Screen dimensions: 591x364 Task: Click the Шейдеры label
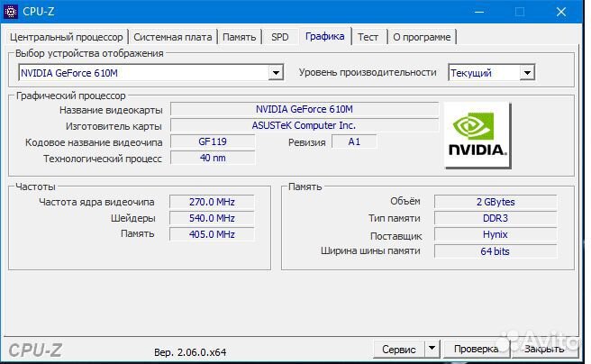[x=133, y=218]
